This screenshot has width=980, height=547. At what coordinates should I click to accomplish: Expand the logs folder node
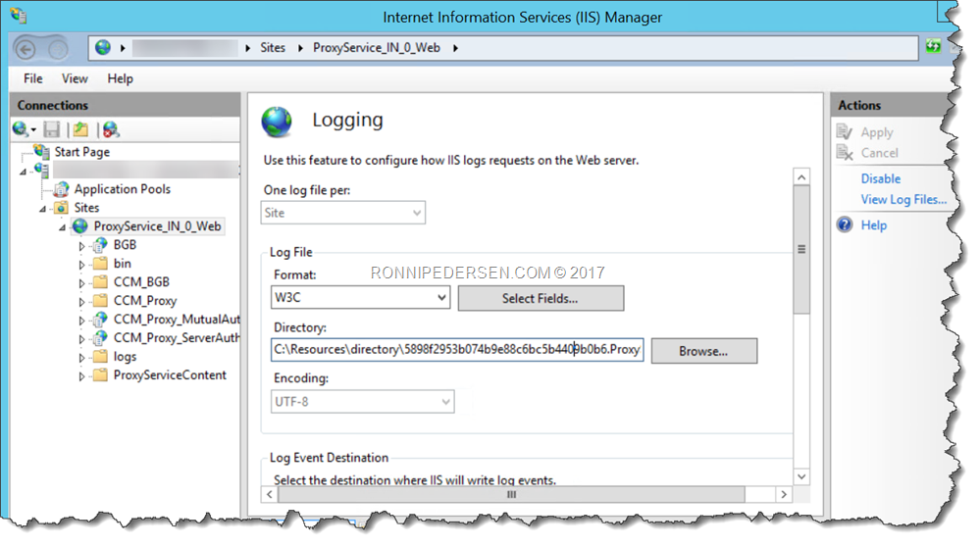[x=81, y=358]
